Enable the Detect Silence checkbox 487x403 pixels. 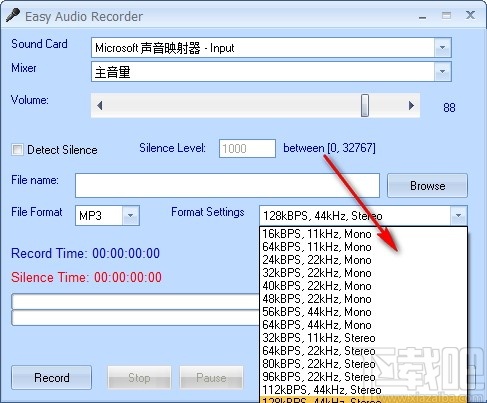pyautogui.click(x=17, y=149)
